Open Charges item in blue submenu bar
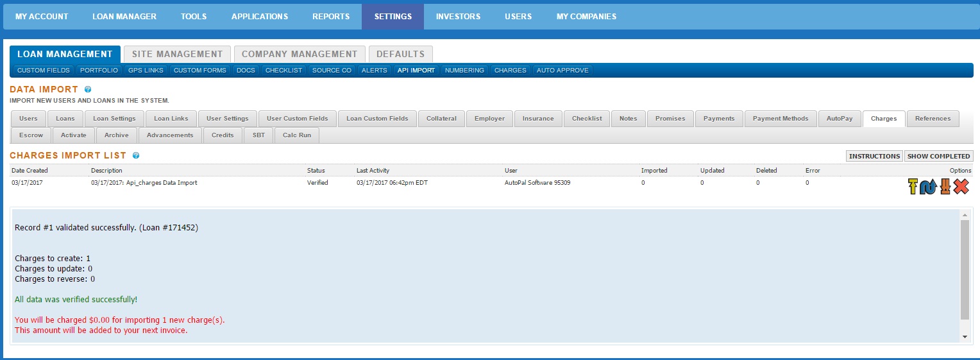This screenshot has height=360, width=980. pyautogui.click(x=510, y=71)
